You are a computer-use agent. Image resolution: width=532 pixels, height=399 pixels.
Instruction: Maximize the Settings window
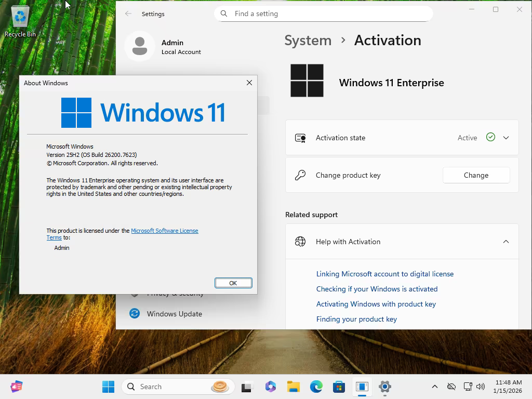coord(496,9)
